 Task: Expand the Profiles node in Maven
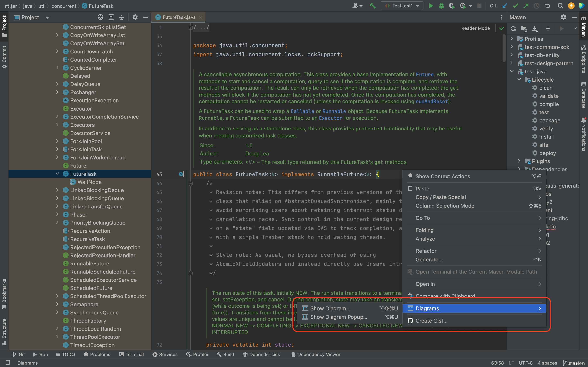[512, 39]
